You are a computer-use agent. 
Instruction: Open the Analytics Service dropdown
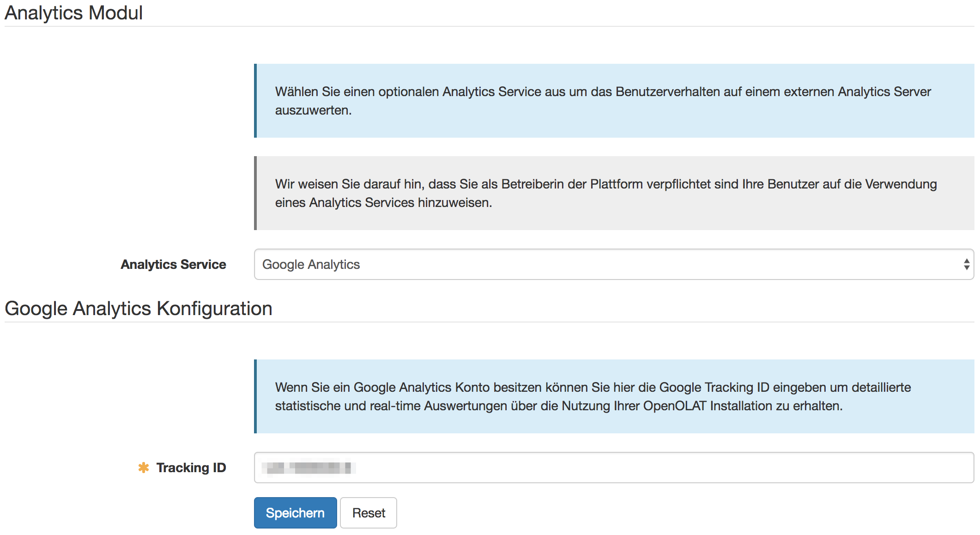coord(613,264)
